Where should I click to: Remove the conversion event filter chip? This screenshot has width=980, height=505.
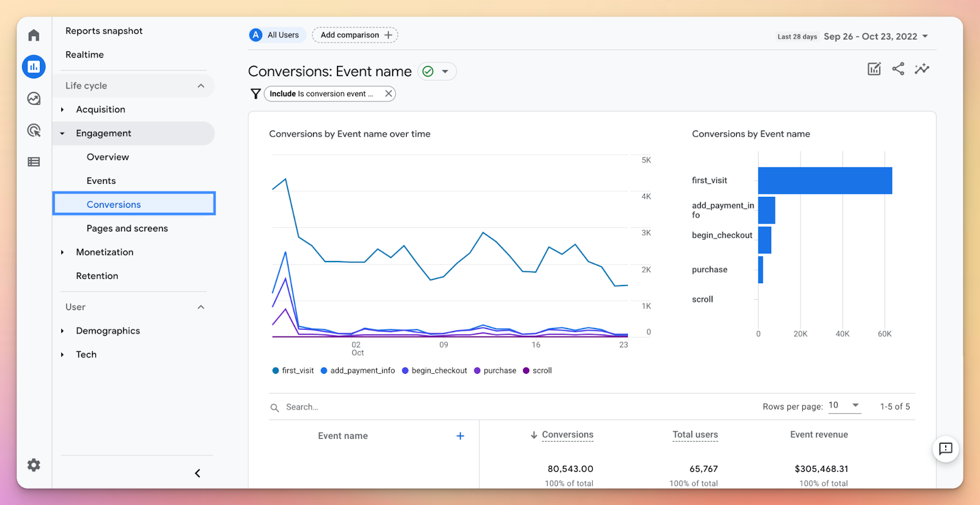pos(388,94)
